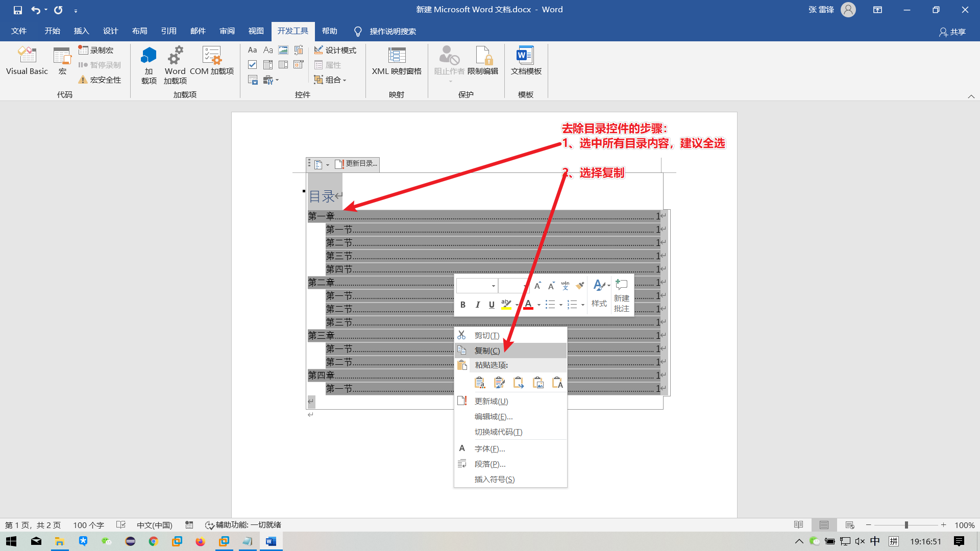This screenshot has height=551, width=980.
Task: Apply the red font color
Action: click(528, 305)
